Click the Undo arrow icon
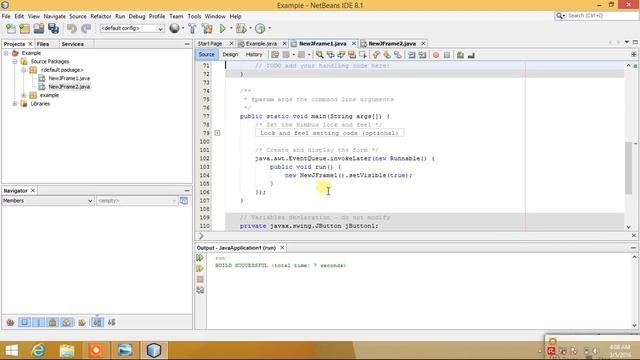This screenshot has width=640, height=360. [x=72, y=28]
